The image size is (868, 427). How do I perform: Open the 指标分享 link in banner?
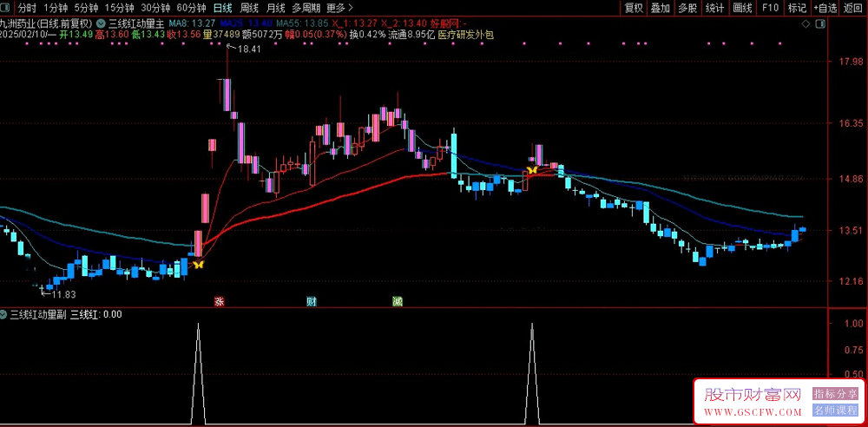coord(835,394)
